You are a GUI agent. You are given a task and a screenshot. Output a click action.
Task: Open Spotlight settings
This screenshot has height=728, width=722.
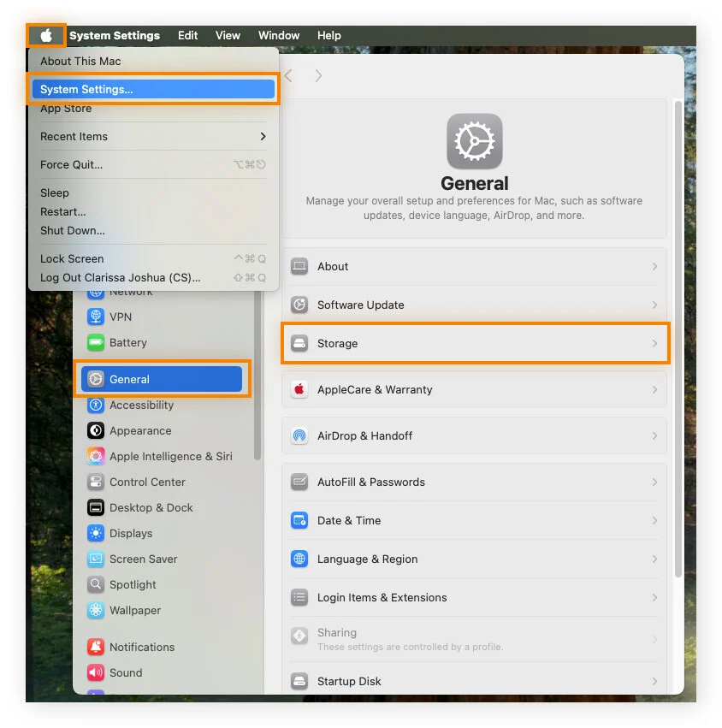point(132,584)
